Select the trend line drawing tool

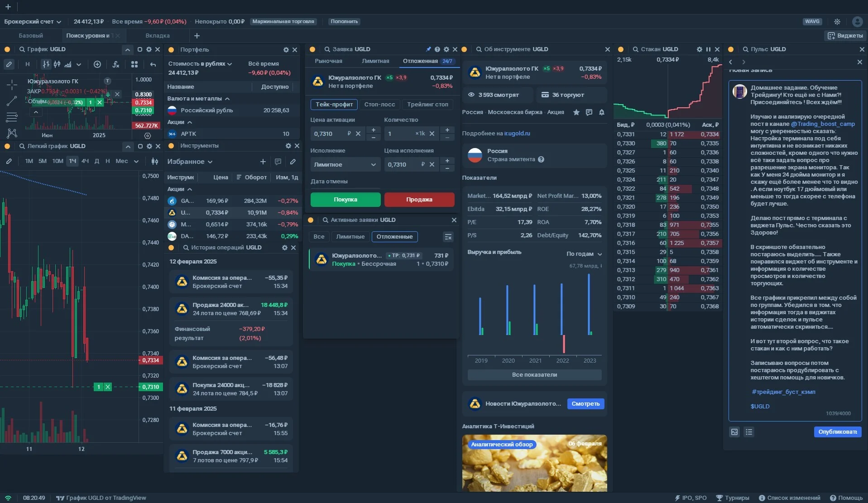coord(12,101)
